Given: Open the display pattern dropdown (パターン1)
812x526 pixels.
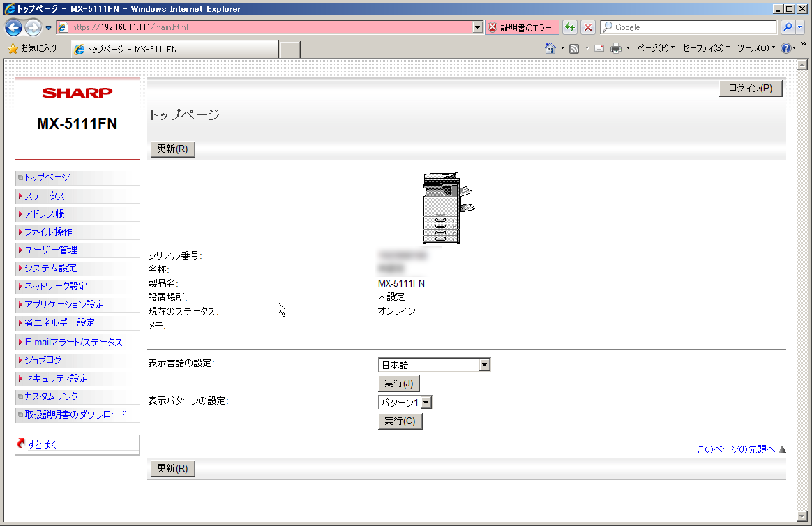Looking at the screenshot, I should click(405, 403).
